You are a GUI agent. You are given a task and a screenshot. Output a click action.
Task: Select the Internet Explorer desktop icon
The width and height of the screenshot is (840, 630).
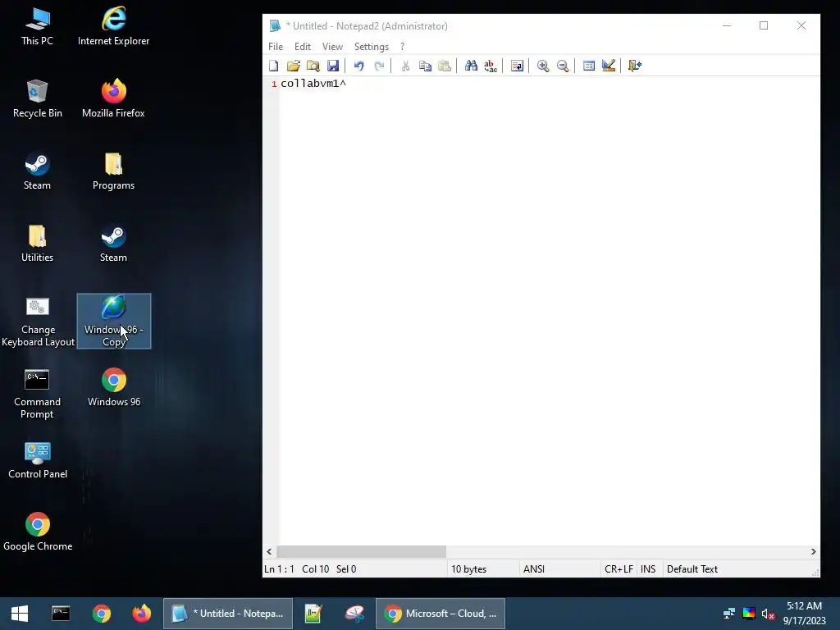point(113,27)
